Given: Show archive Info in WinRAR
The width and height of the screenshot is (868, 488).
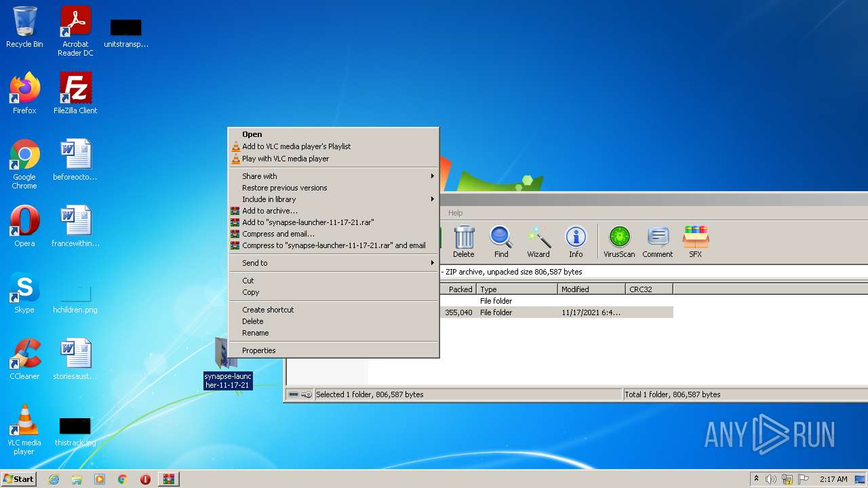Looking at the screenshot, I should 576,241.
